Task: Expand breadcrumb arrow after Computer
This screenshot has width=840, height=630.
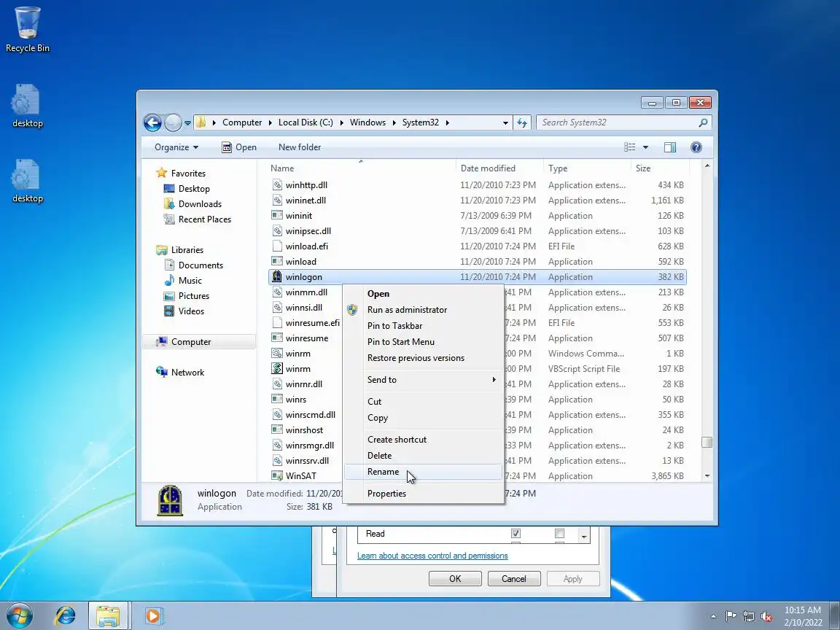Action: pyautogui.click(x=270, y=122)
